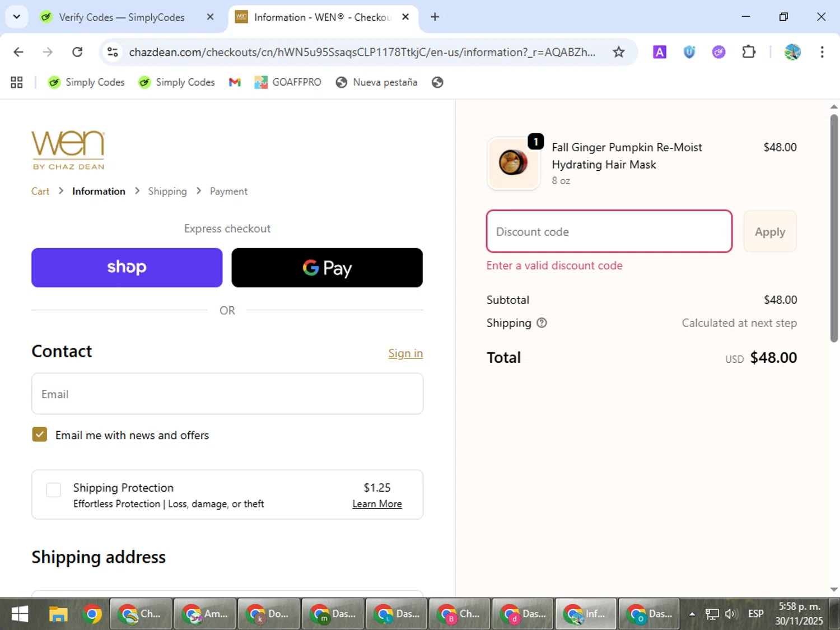
Task: Open the Chrome three-dot menu
Action: [822, 52]
